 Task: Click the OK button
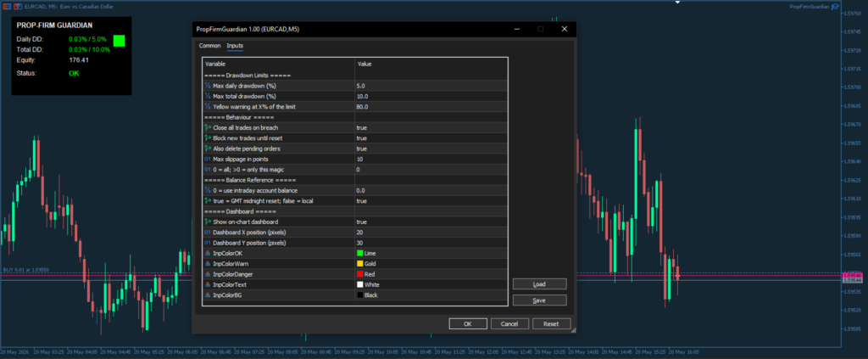point(468,324)
